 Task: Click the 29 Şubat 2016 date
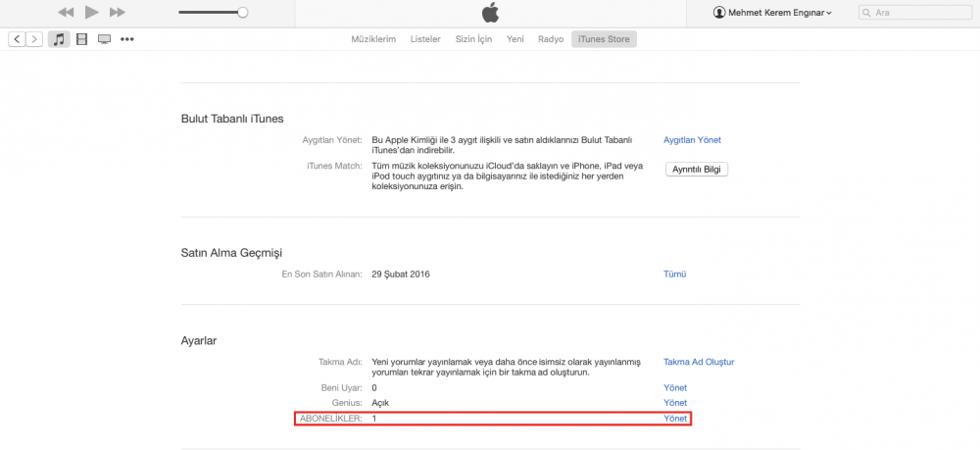tap(401, 274)
